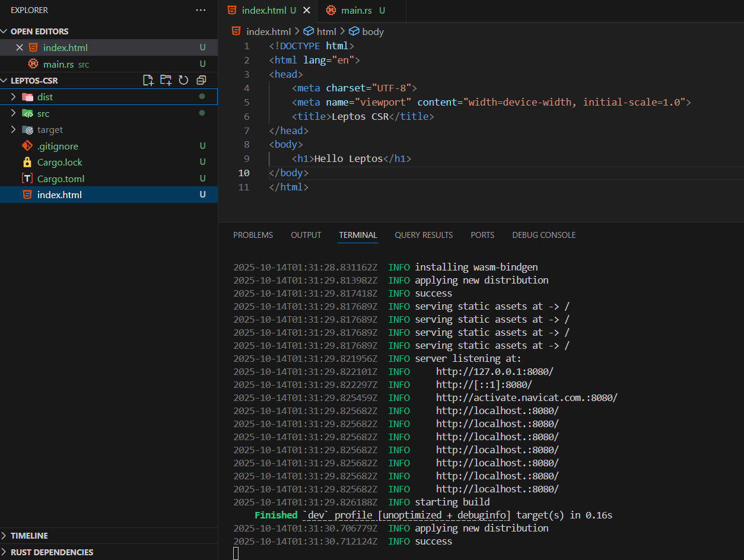Click HTML icon beside index.html in tree
The image size is (744, 560).
(x=27, y=195)
